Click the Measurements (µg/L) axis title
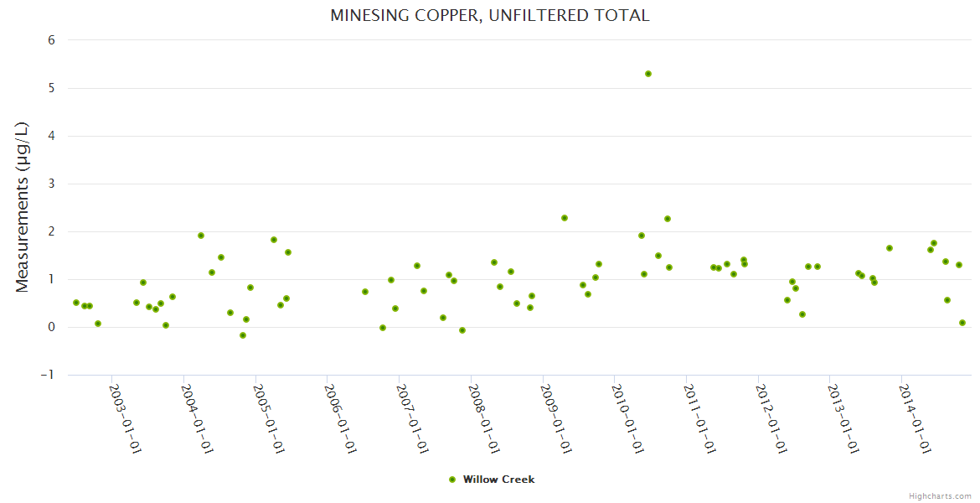 click(23, 207)
